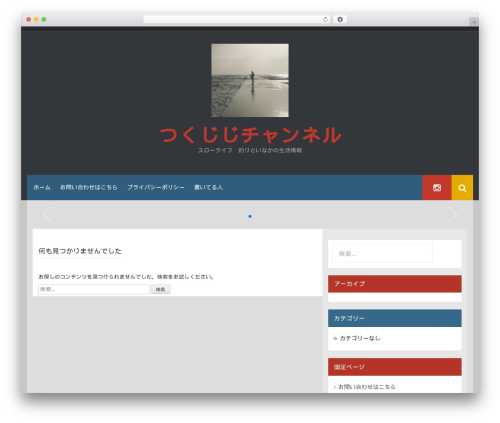Go to previous slide with left arrow
This screenshot has width=500, height=423.
47,215
